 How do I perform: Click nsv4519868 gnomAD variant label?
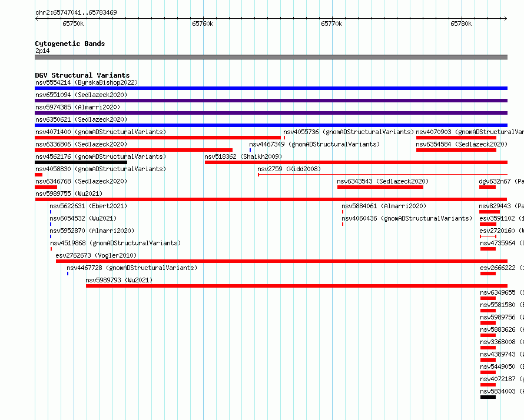[115, 243]
